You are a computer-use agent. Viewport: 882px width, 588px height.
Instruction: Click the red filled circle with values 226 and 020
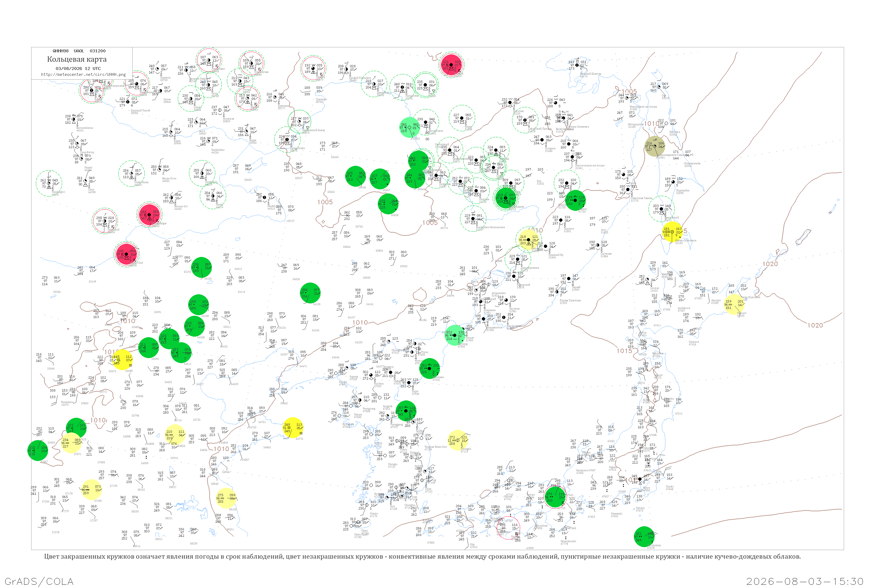point(452,65)
